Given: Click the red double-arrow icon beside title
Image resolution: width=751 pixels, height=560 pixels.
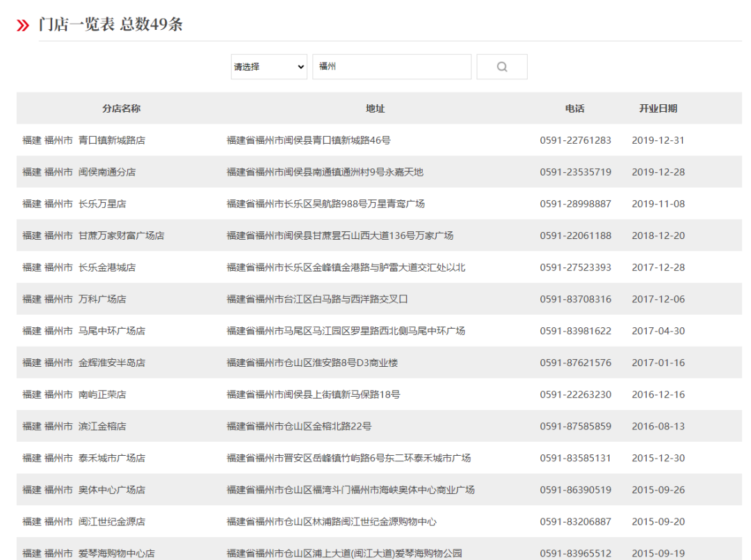Looking at the screenshot, I should click(x=23, y=26).
